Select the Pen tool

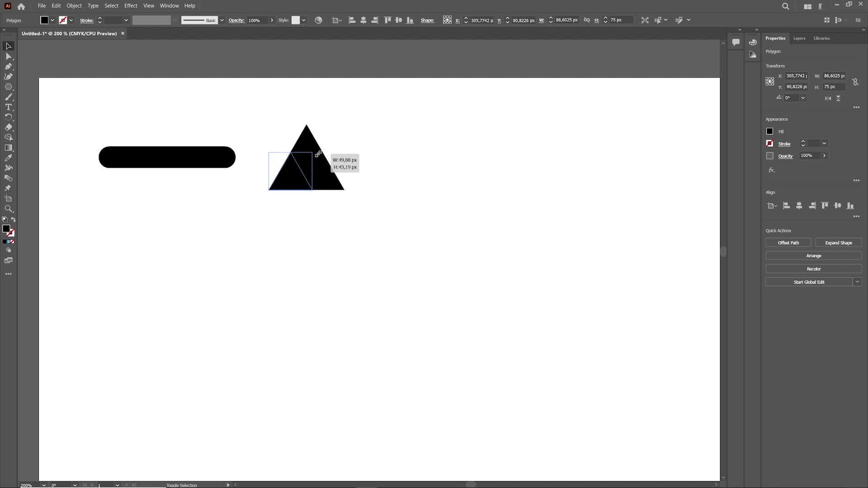click(9, 66)
